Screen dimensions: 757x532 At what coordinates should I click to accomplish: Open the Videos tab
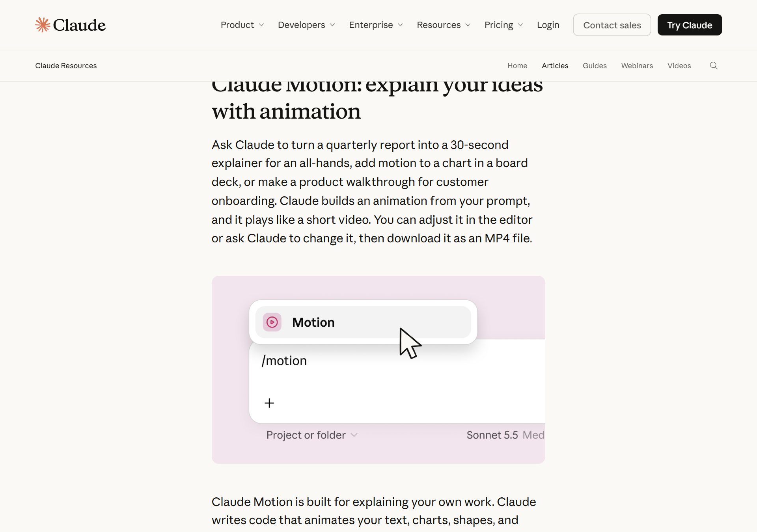point(679,66)
